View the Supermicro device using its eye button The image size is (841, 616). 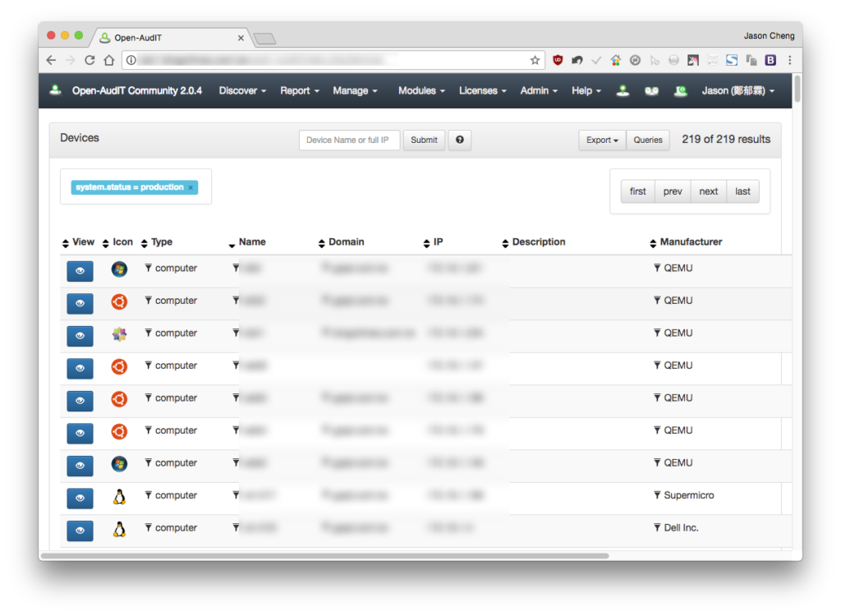coord(80,498)
